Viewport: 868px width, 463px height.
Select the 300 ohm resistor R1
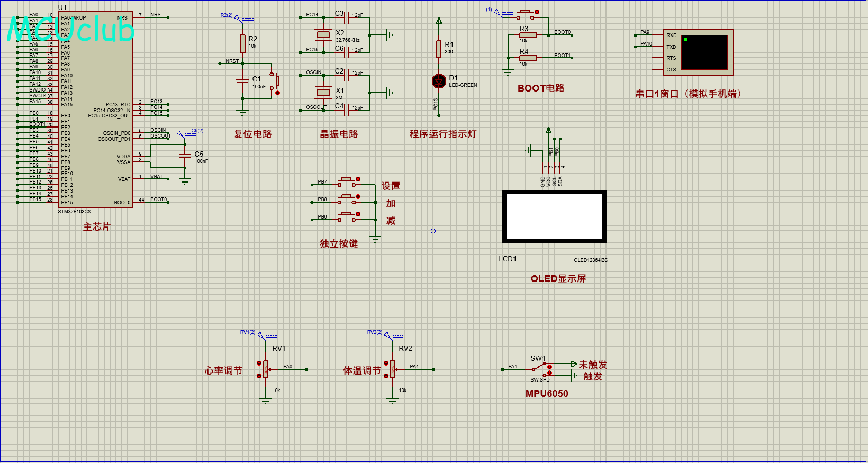click(439, 49)
